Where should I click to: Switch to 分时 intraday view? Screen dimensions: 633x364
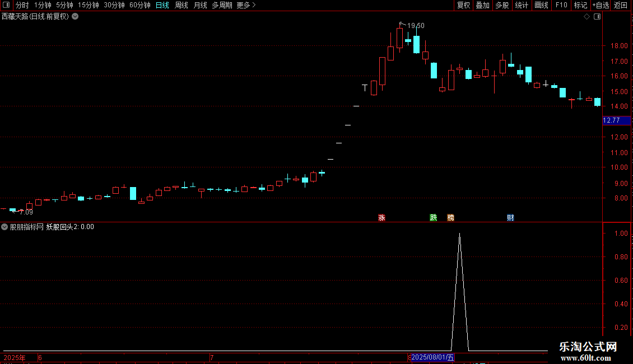click(22, 5)
